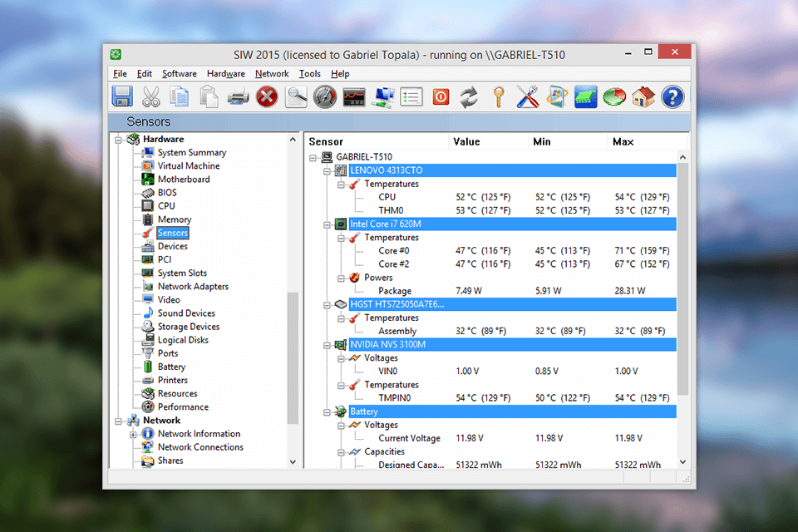Open the Software menu
This screenshot has width=798, height=532.
pos(179,73)
